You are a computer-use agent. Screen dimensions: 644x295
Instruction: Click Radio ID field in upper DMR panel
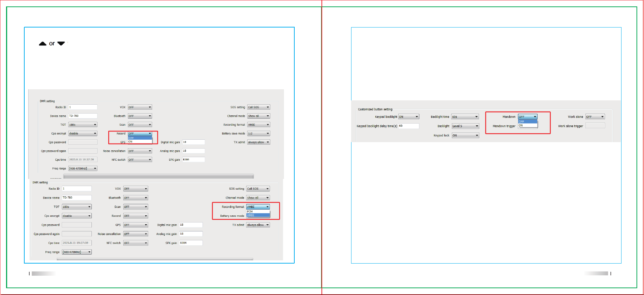coord(83,107)
